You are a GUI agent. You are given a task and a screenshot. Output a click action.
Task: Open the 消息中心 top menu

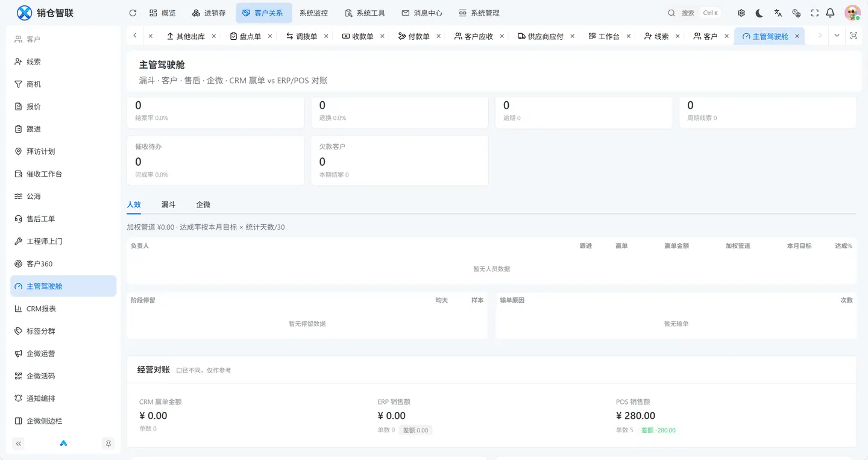pos(422,13)
